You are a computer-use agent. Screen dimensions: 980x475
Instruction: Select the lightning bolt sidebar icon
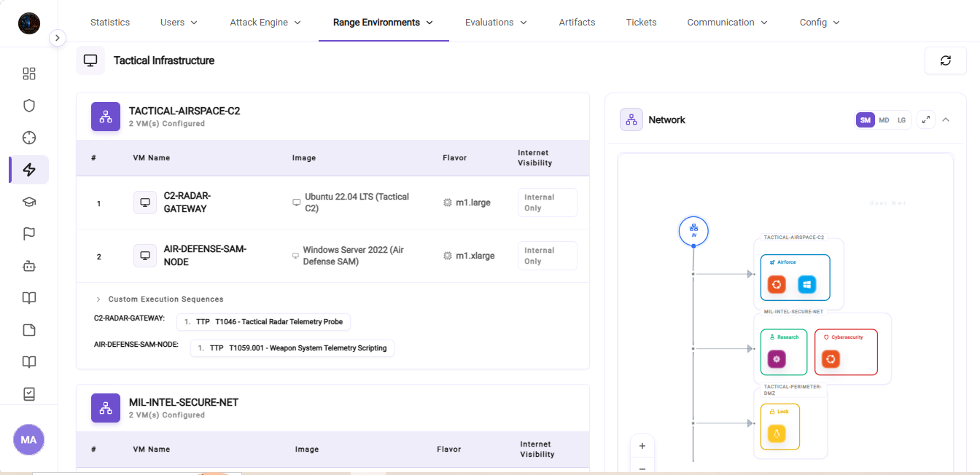pyautogui.click(x=29, y=170)
